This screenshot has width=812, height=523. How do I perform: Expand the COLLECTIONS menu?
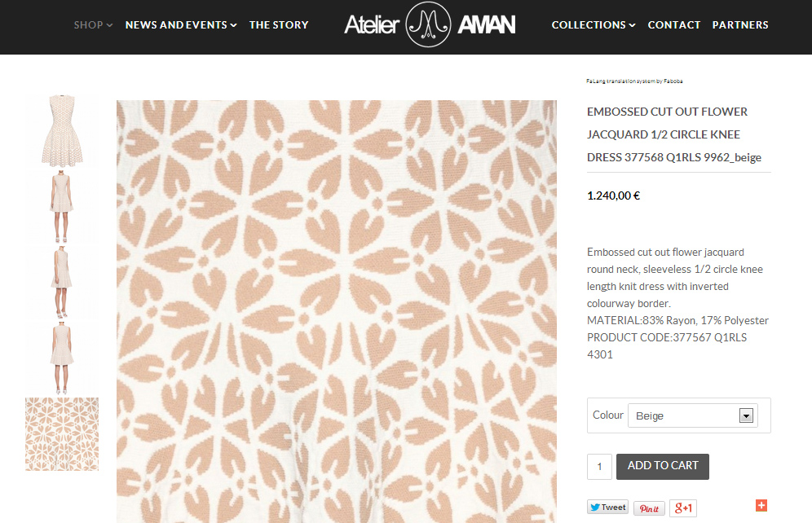click(x=594, y=24)
